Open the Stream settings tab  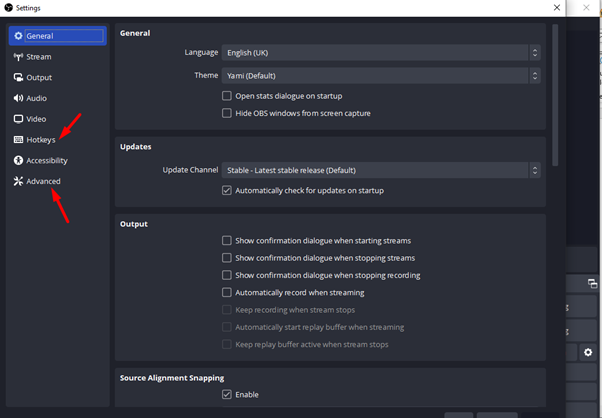tap(58, 57)
